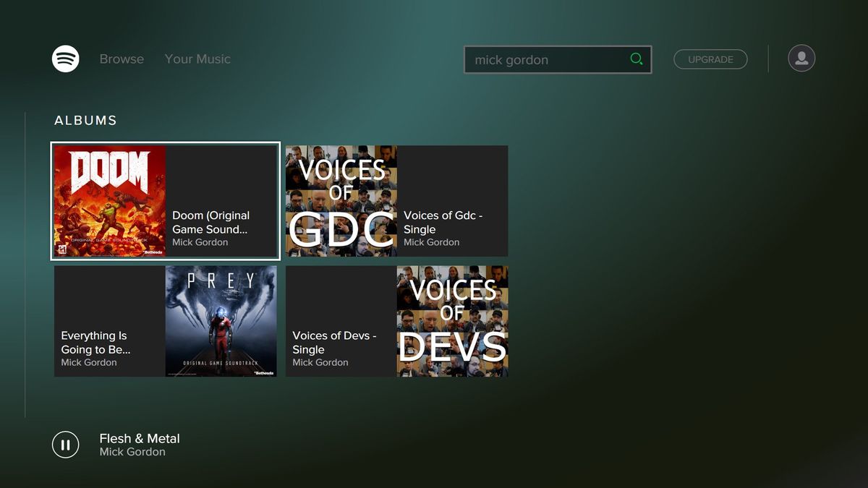Open the search magnifier icon
The width and height of the screenshot is (868, 488).
coord(637,59)
